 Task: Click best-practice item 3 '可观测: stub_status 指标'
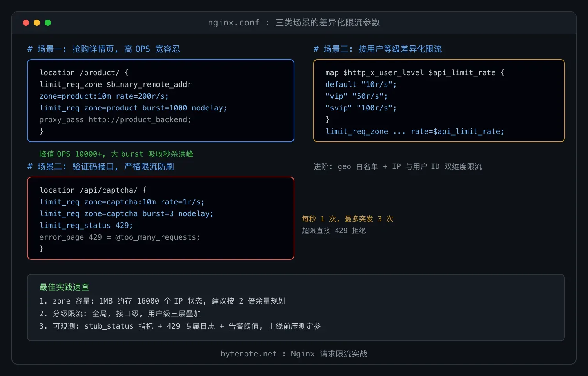180,326
